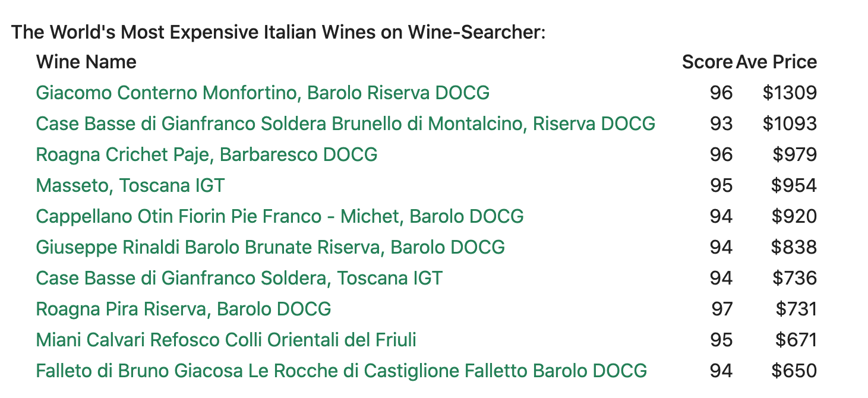
Task: Click Cappellano Otin Fiorin Pie Franco link
Action: 280,216
